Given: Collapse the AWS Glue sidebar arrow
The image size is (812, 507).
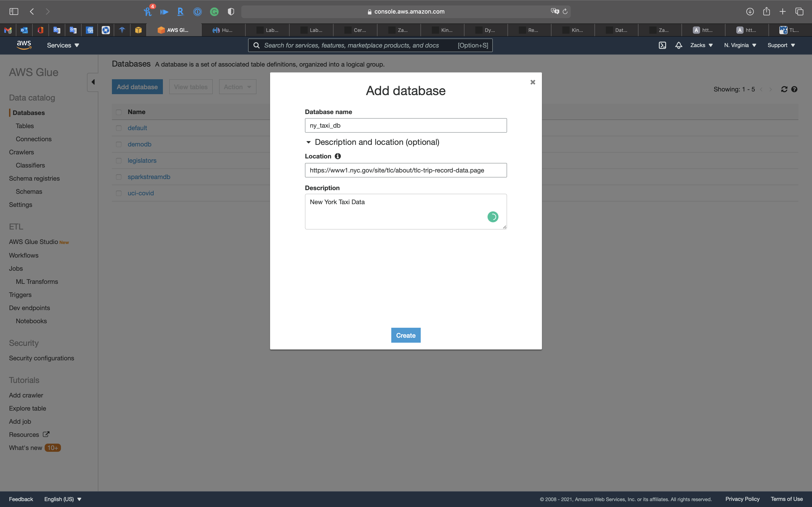Looking at the screenshot, I should [93, 82].
